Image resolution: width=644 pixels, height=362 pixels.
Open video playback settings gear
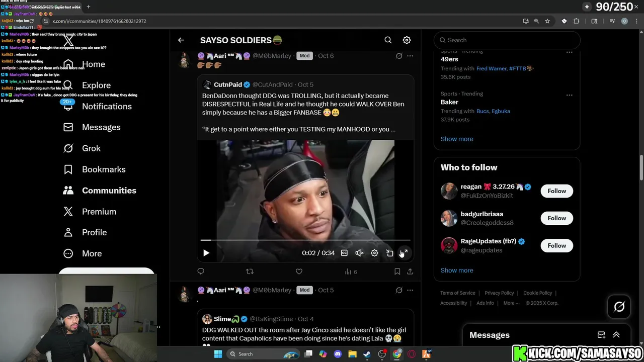point(374,253)
